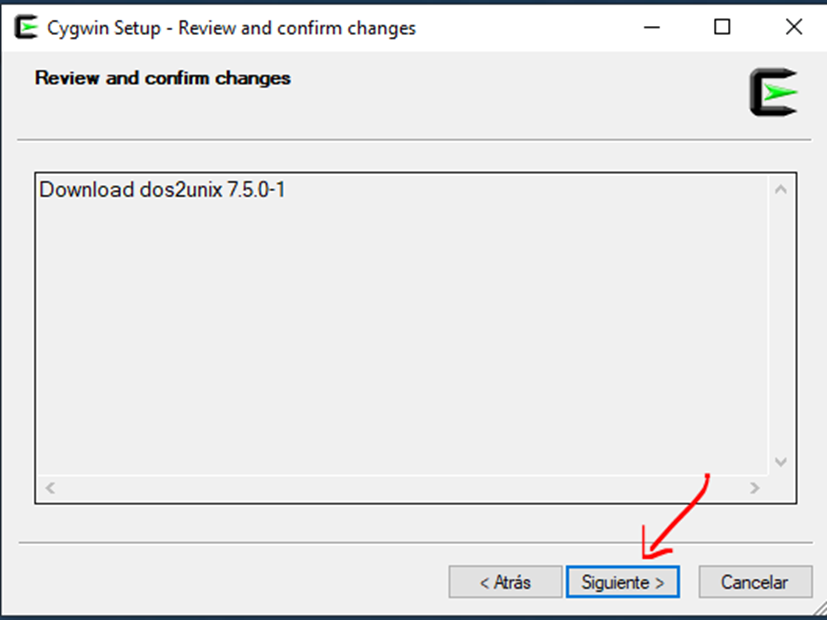Image resolution: width=827 pixels, height=620 pixels.
Task: Close the Cygwin Setup dialog
Action: point(793,28)
